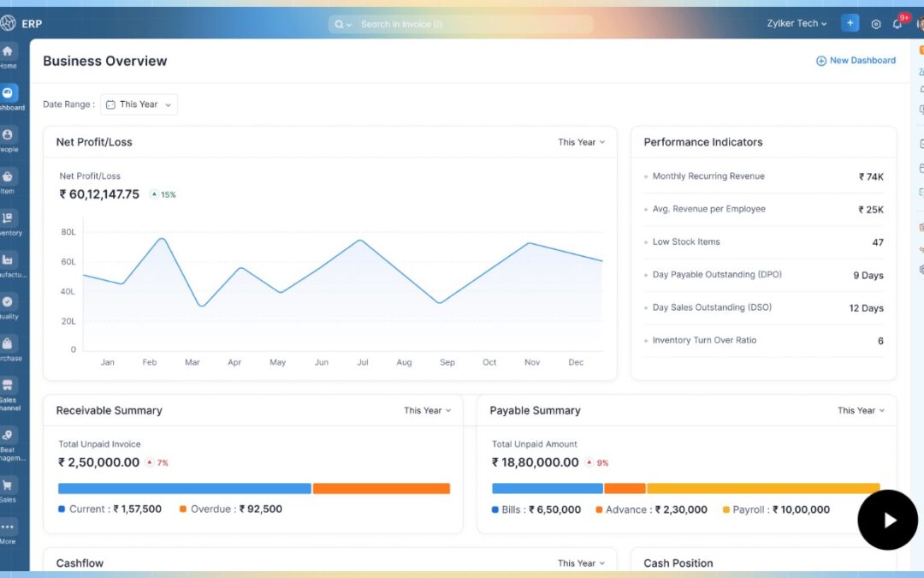
Task: Open the Zylker Tech organization menu
Action: (x=796, y=23)
